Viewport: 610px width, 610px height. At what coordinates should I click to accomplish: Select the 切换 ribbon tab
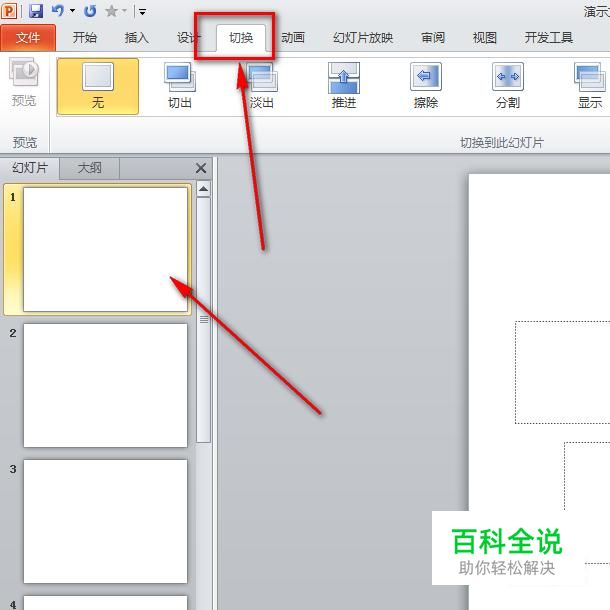pos(241,38)
